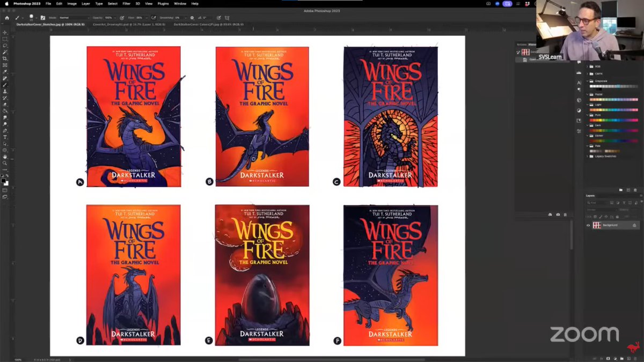Open the smoothing options gear icon
This screenshot has width=644, height=362.
point(192,18)
